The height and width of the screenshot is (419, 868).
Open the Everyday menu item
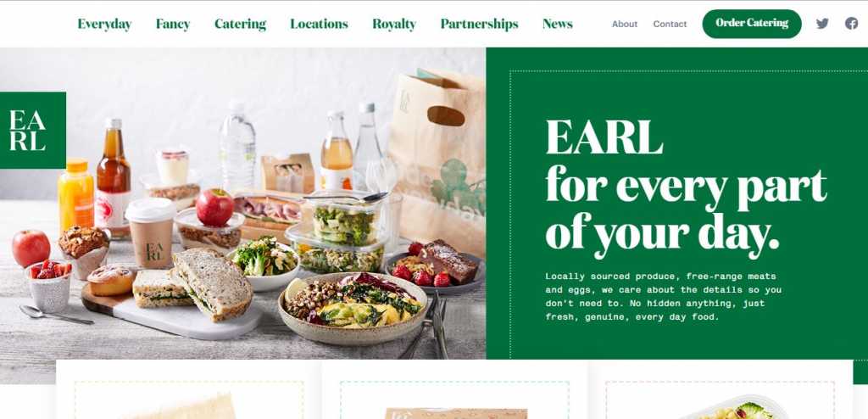(104, 24)
